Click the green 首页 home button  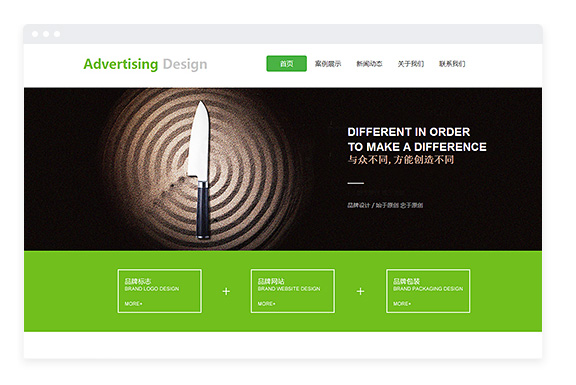tap(286, 64)
